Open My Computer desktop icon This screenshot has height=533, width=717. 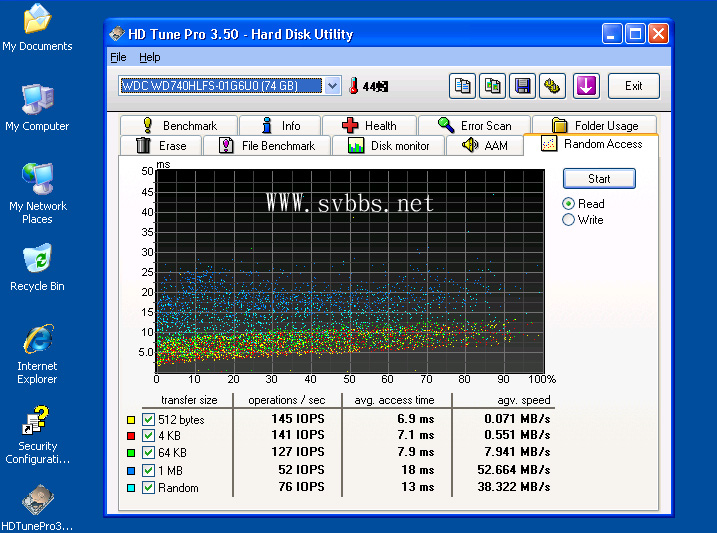[x=37, y=107]
